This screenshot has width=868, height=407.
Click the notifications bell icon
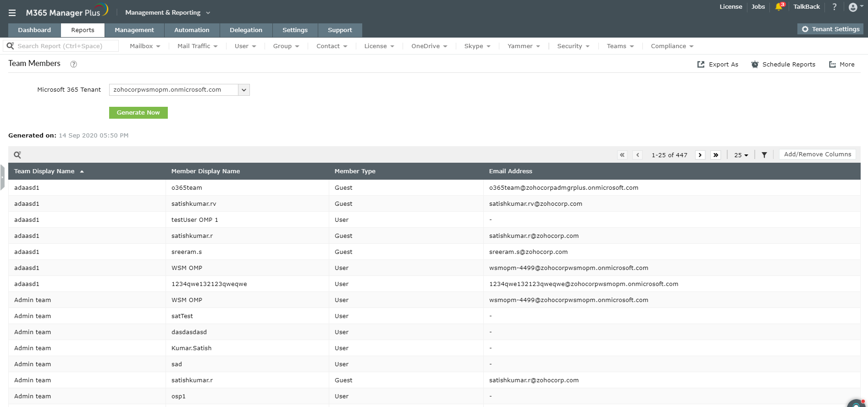(x=779, y=7)
